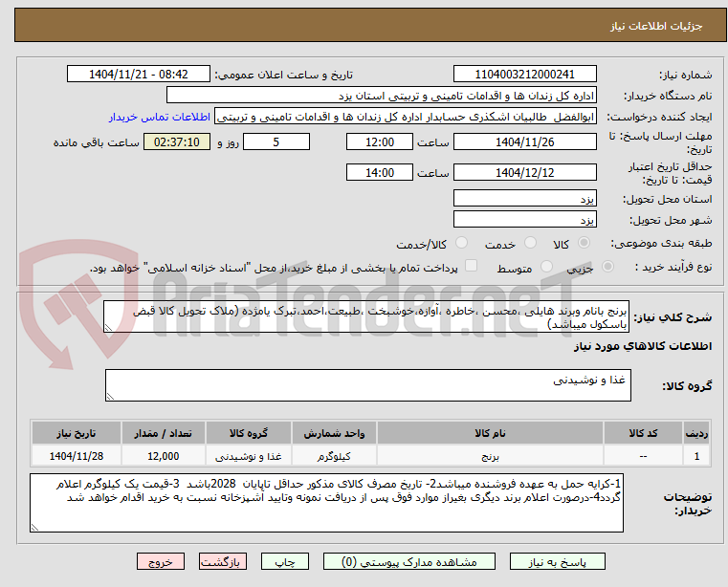728x587 pixels.
Task: Open اطلاعات تماس خریدار link
Action: click(160, 117)
